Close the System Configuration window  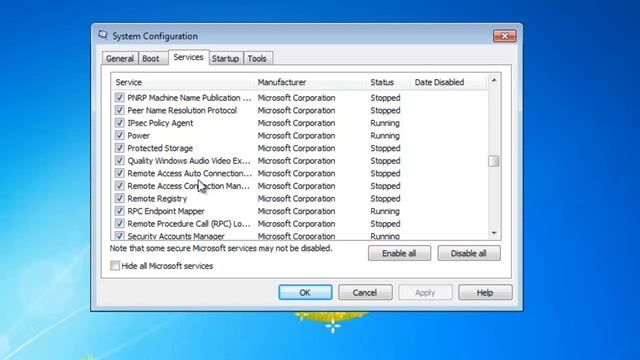[x=504, y=36]
